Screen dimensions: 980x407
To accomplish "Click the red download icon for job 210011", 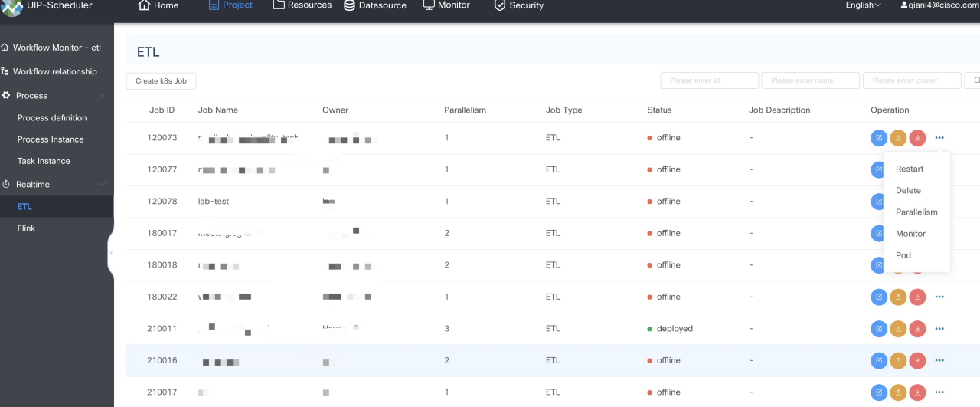I will click(x=917, y=329).
